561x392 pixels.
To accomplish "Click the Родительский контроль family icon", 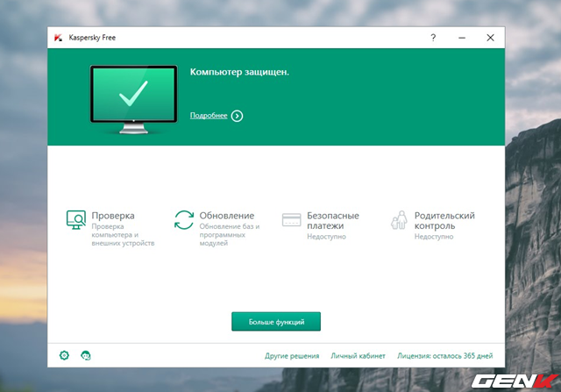I will click(400, 219).
